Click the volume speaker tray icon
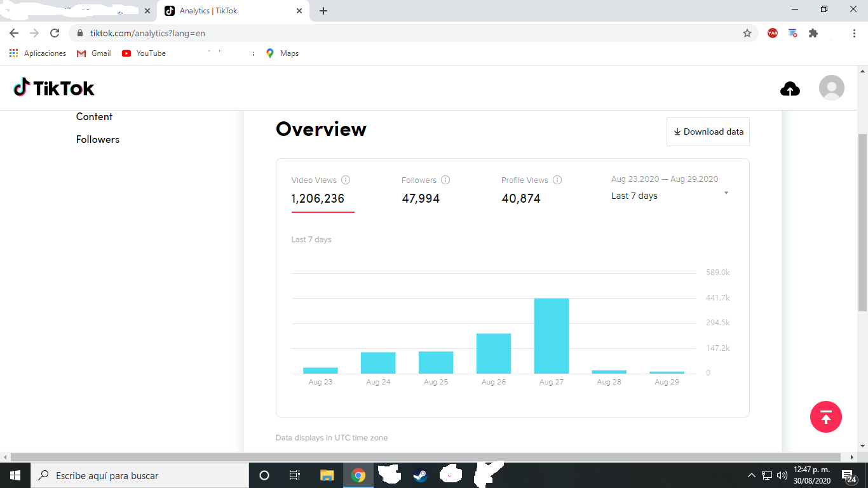Viewport: 868px width, 488px height. coord(782,475)
